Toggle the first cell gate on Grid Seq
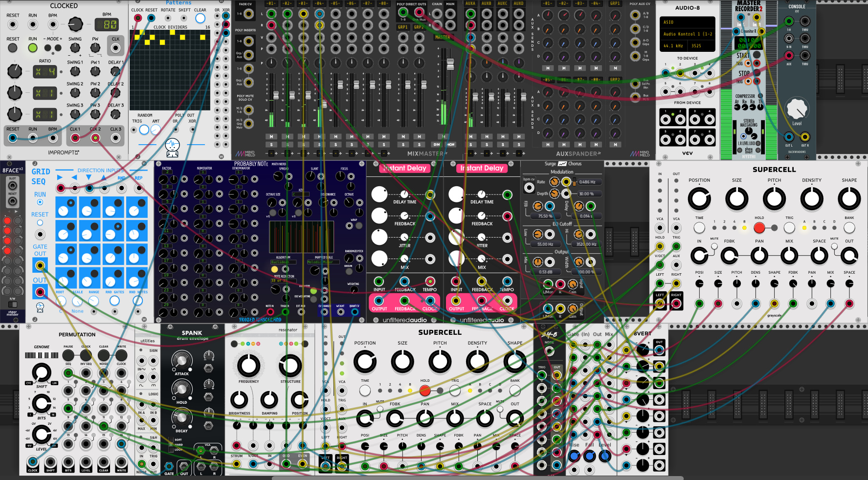Image resolution: width=868 pixels, height=480 pixels. pos(71,203)
